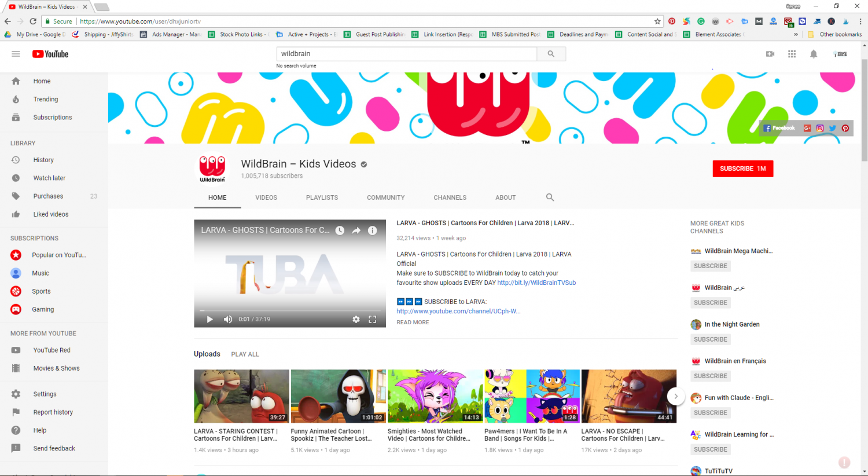
Task: Click the search magnifier button
Action: tap(551, 54)
